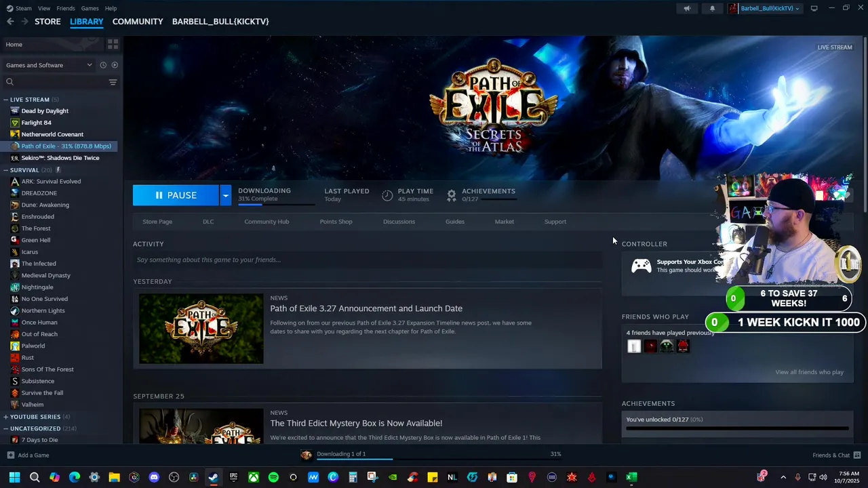Image resolution: width=868 pixels, height=488 pixels.
Task: Open Path of Exile 3.27 Announcement headline
Action: pos(366,308)
